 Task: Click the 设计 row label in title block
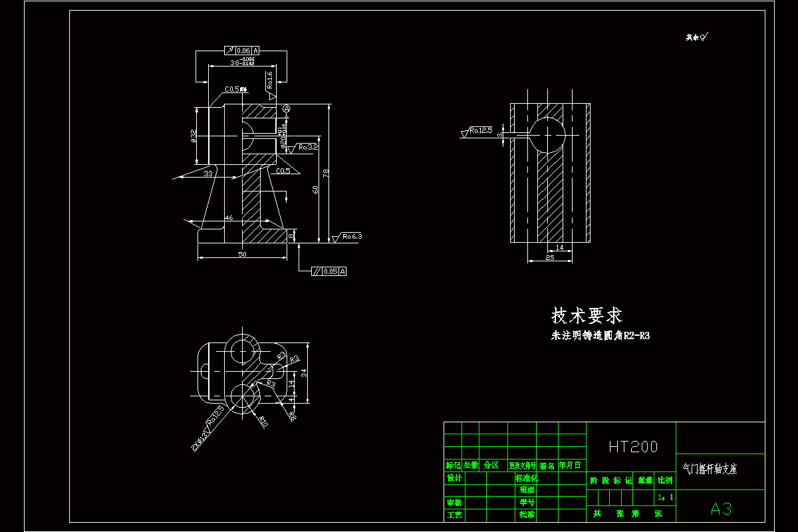tap(453, 478)
